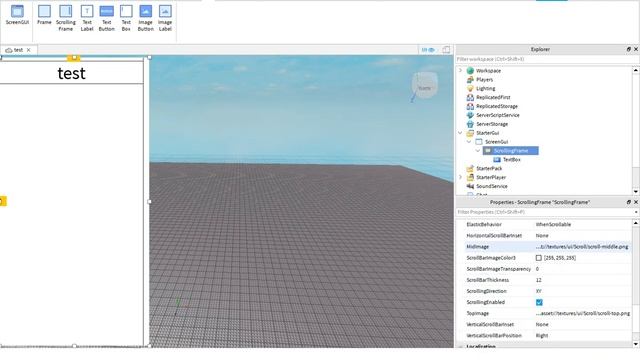Viewport: 640px width, 360px height.
Task: Select Lighting service in Explorer
Action: click(485, 89)
